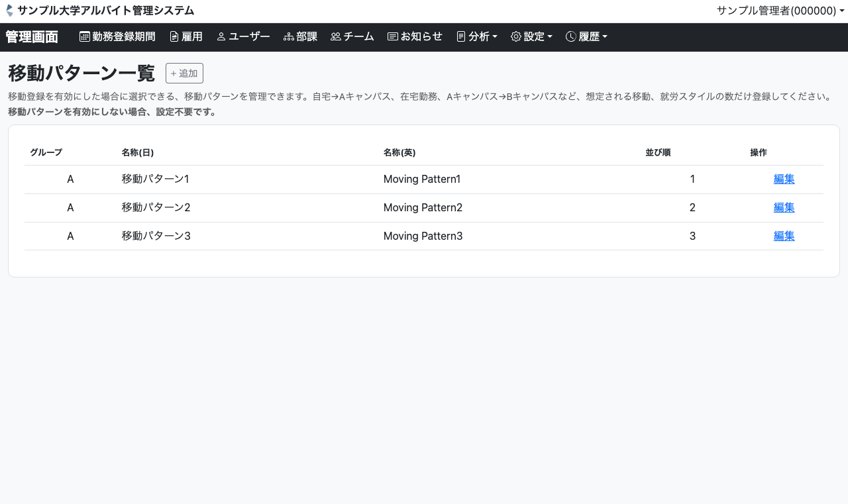Open the 設定 dropdown caret
848x504 pixels.
pyautogui.click(x=550, y=37)
